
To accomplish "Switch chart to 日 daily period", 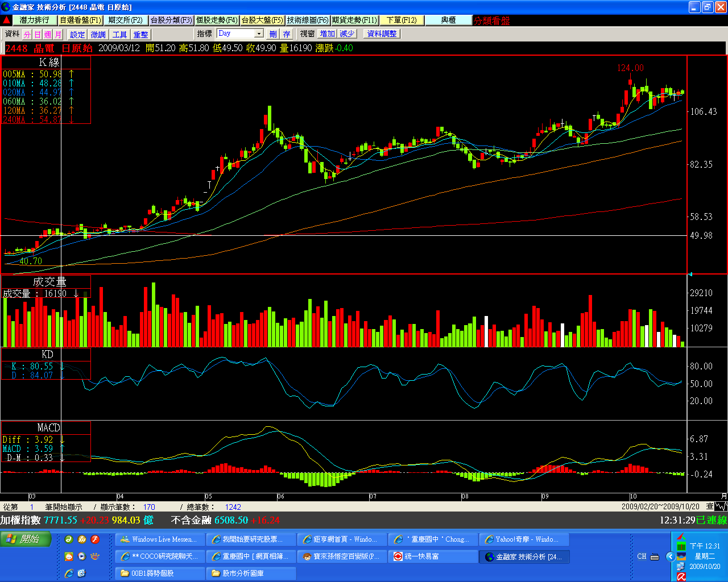I will point(38,34).
